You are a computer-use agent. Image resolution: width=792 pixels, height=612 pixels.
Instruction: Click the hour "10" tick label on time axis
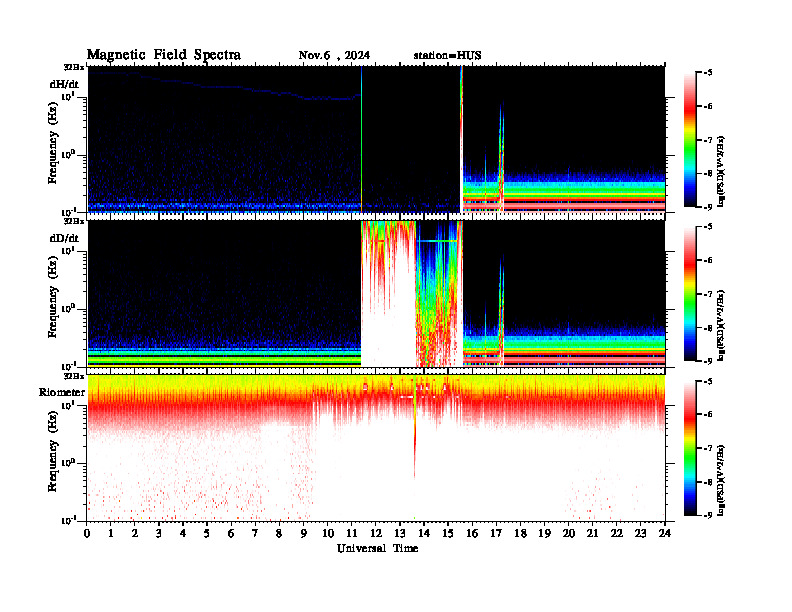[328, 534]
